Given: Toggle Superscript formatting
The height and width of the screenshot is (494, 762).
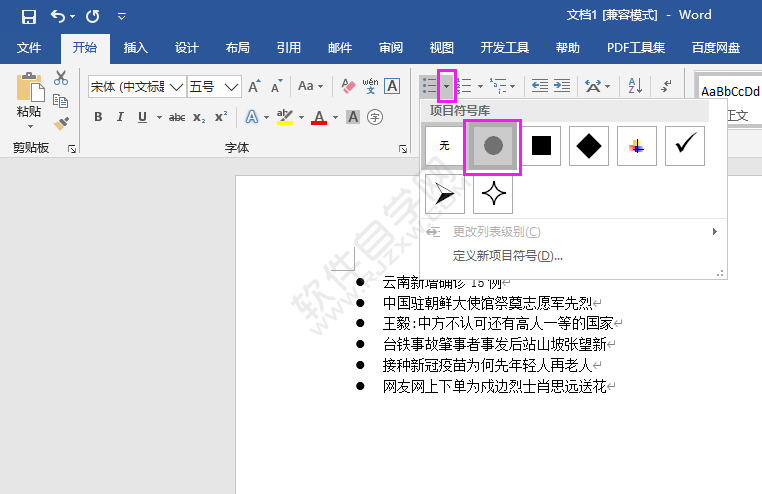Looking at the screenshot, I should click(221, 117).
